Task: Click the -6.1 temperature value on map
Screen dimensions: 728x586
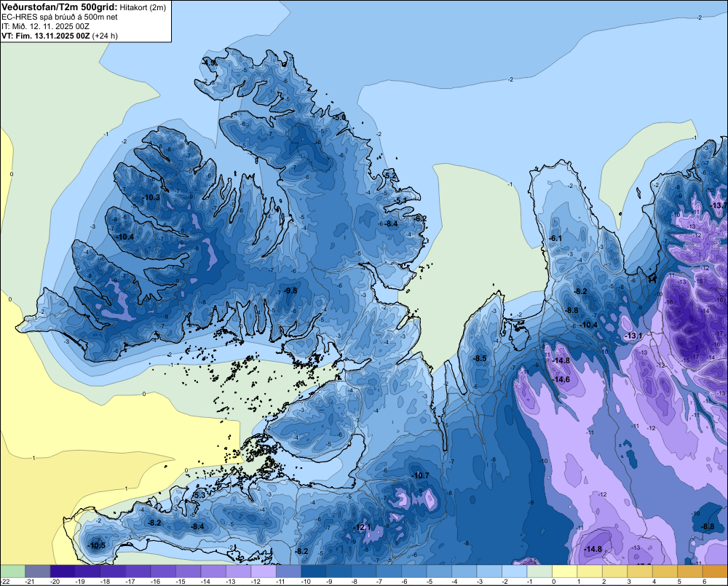Action: pos(555,238)
